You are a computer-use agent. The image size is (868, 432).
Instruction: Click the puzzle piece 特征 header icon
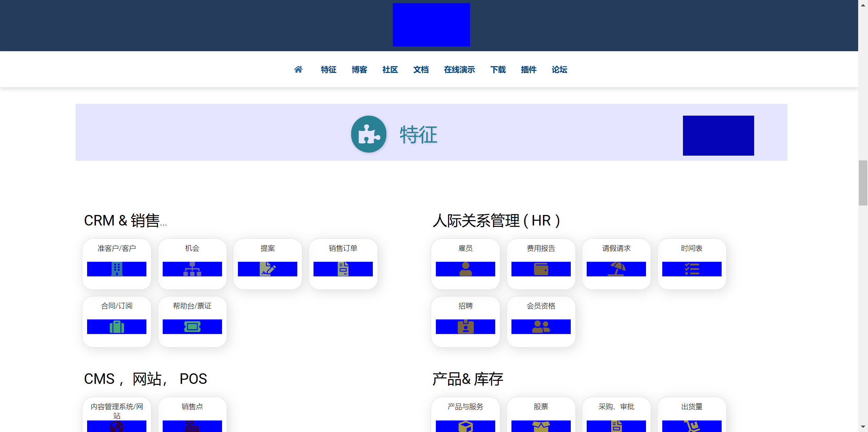coord(369,134)
